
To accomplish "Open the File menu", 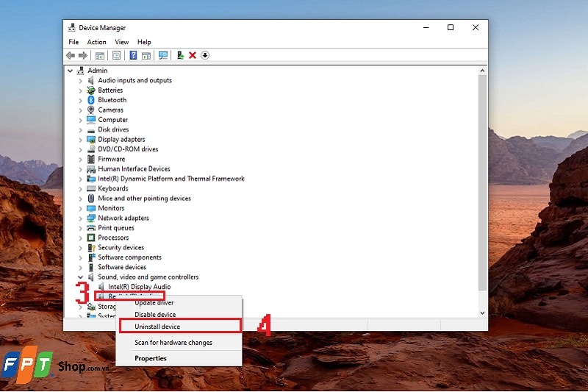I will pos(73,42).
